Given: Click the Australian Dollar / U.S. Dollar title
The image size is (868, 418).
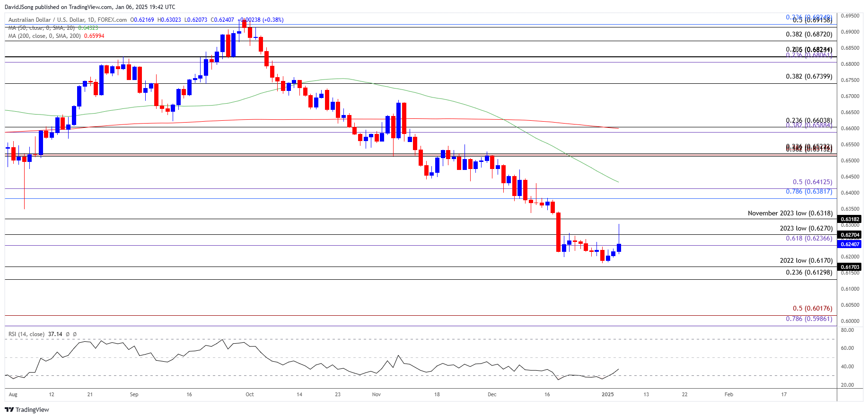Looking at the screenshot, I should (x=68, y=20).
